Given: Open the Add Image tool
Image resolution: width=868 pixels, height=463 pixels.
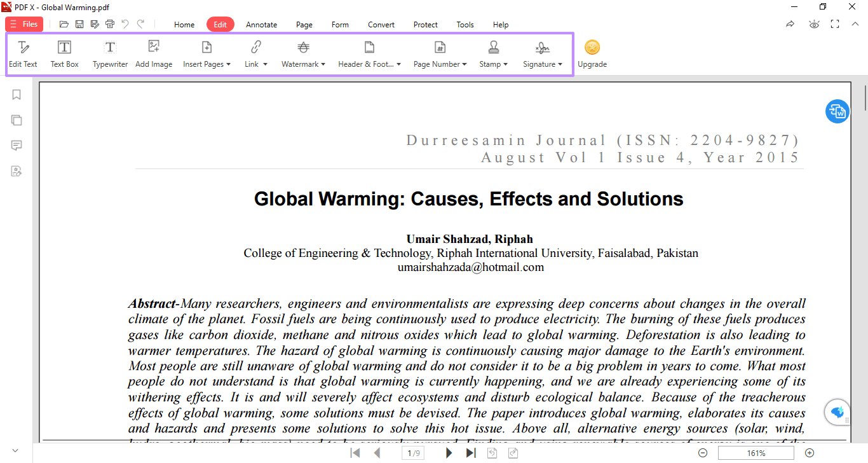Looking at the screenshot, I should [x=154, y=53].
